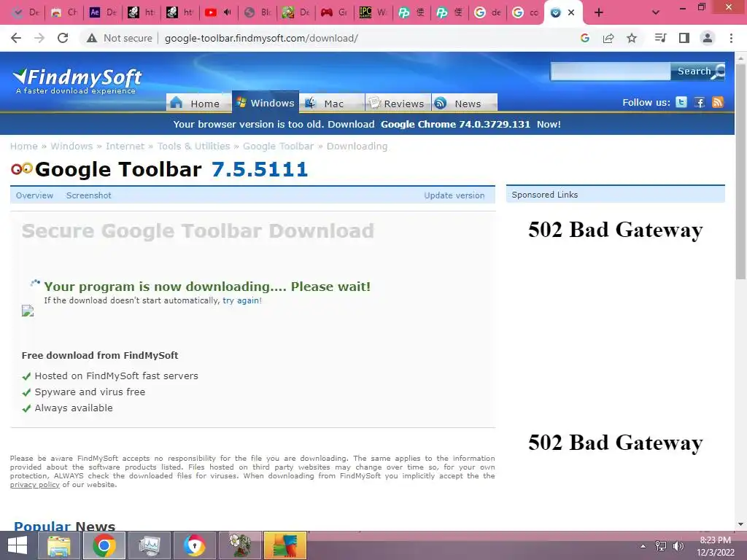Show the Not secure site warning details
The image size is (747, 560).
pos(119,38)
